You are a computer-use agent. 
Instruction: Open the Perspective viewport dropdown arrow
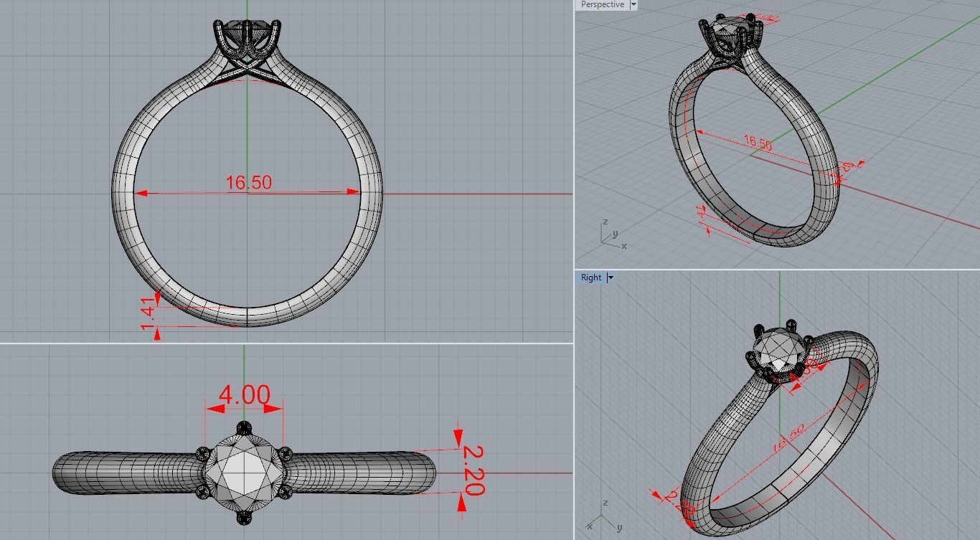tap(633, 4)
